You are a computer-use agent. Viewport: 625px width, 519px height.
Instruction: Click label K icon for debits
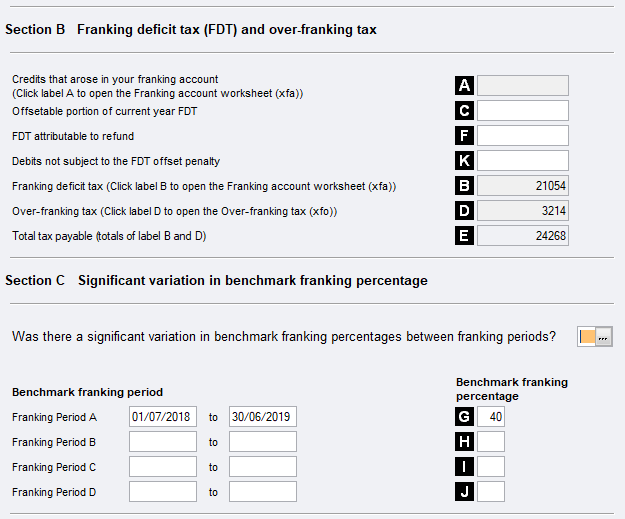tap(464, 161)
